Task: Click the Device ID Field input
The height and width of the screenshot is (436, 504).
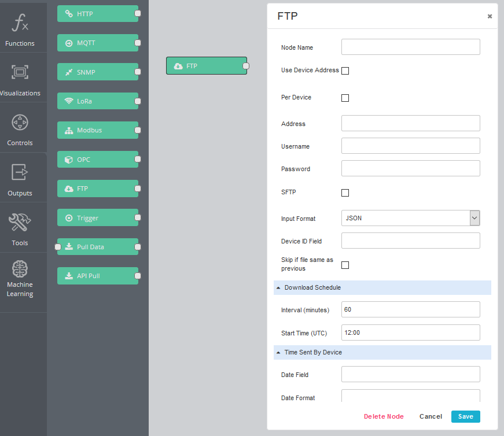Action: pyautogui.click(x=410, y=241)
